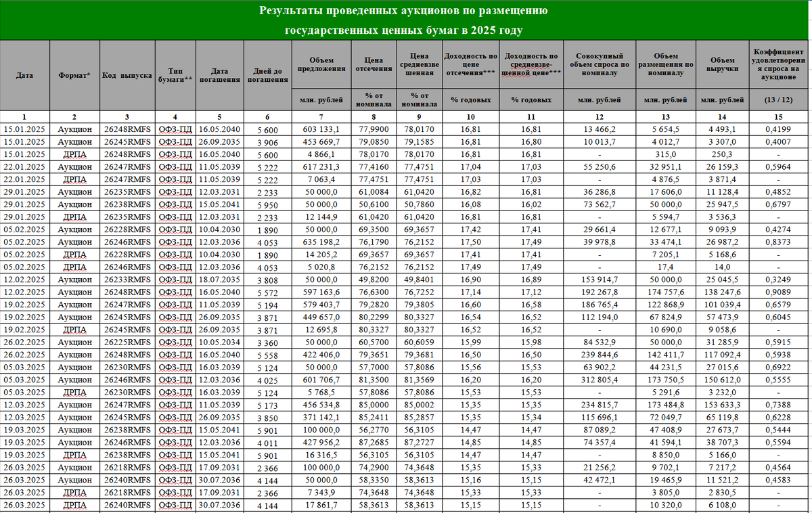
Task: Click the supply volume '371 142,1'
Action: pyautogui.click(x=321, y=417)
